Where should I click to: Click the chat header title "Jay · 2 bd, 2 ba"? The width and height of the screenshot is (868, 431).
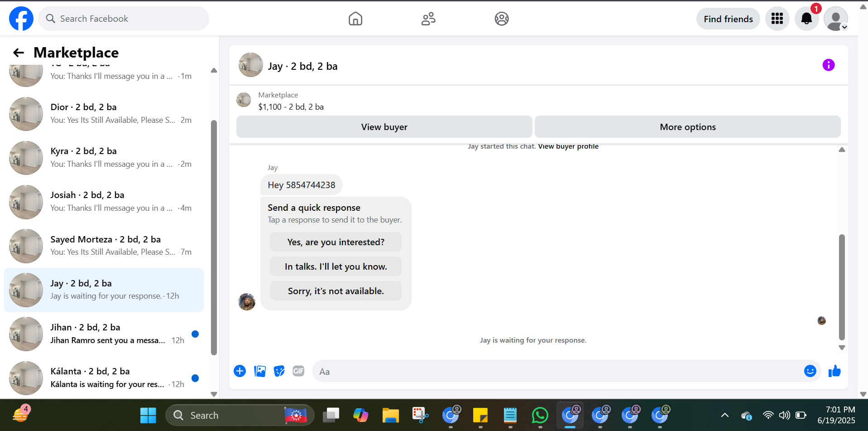pyautogui.click(x=303, y=66)
